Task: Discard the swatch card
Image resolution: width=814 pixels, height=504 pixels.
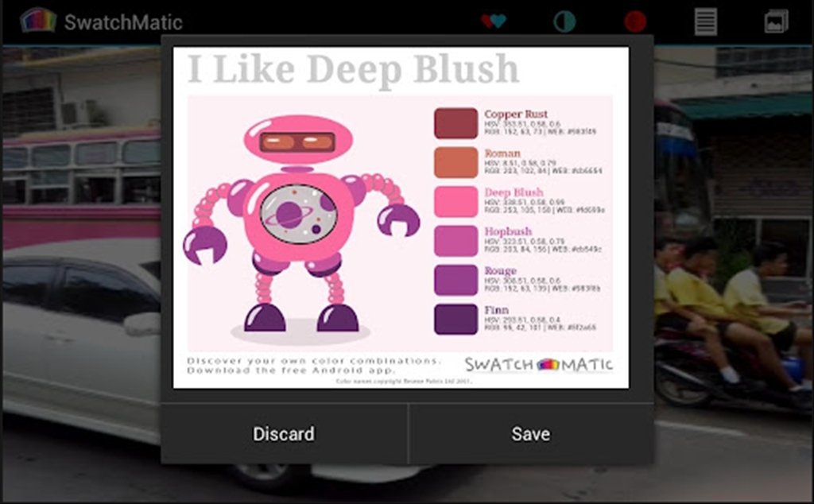Action: [x=284, y=434]
